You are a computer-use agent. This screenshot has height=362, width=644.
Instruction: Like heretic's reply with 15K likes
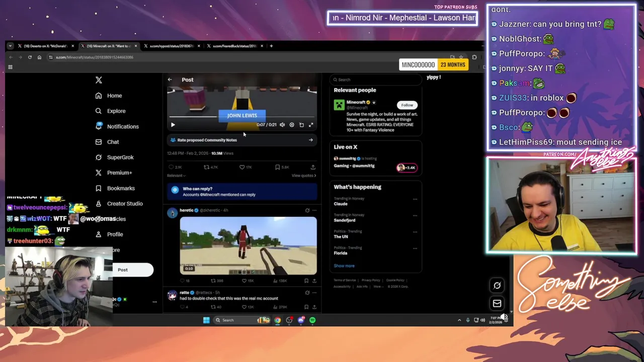click(x=248, y=281)
